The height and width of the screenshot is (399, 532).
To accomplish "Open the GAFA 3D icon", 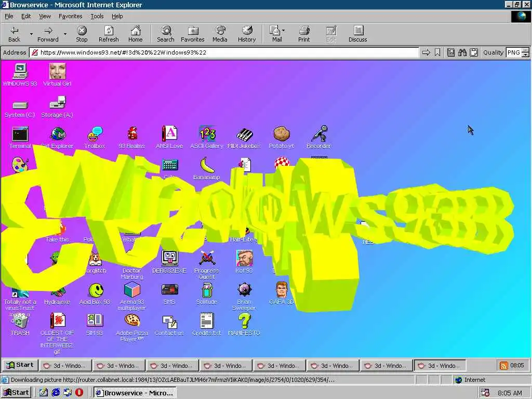I will 281,293.
